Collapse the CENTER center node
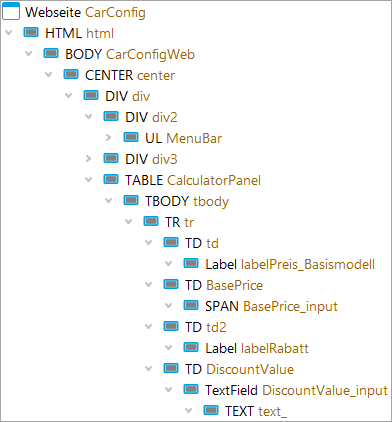Image resolution: width=392 pixels, height=422 pixels. pos(48,75)
